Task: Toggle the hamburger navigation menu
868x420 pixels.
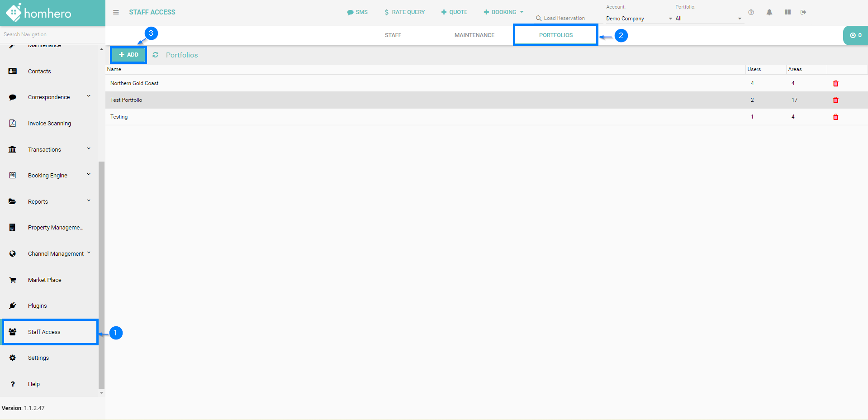Action: [x=116, y=12]
